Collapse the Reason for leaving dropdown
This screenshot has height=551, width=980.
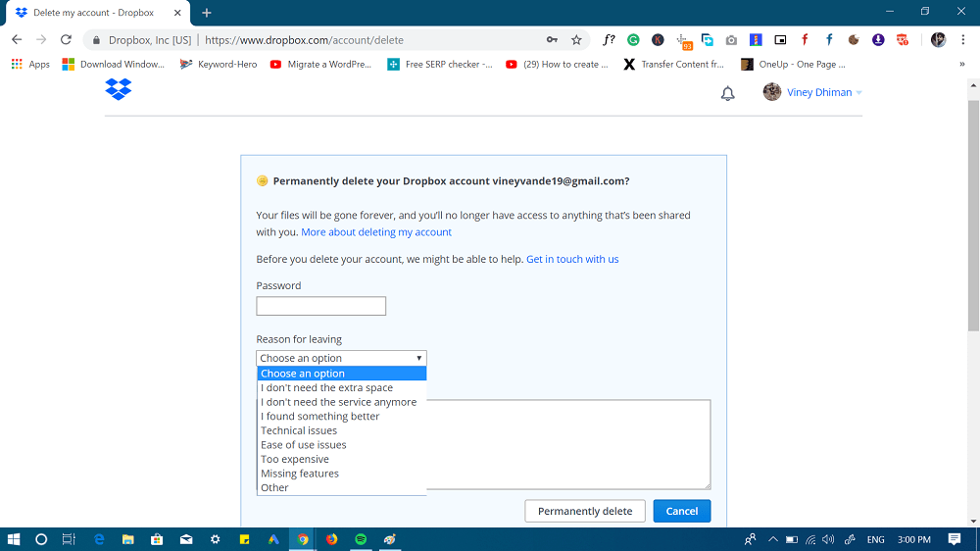tap(341, 358)
